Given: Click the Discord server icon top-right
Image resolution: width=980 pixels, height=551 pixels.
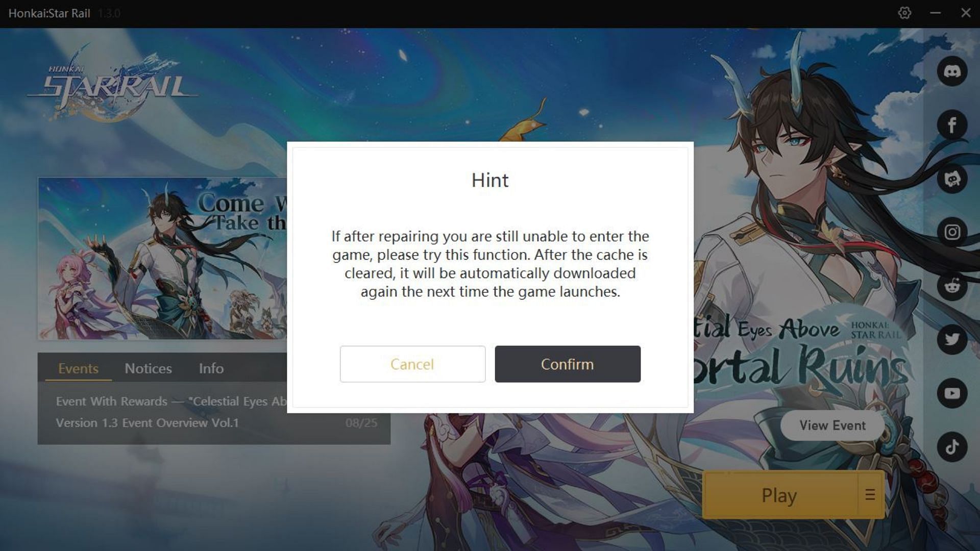Looking at the screenshot, I should pyautogui.click(x=952, y=71).
